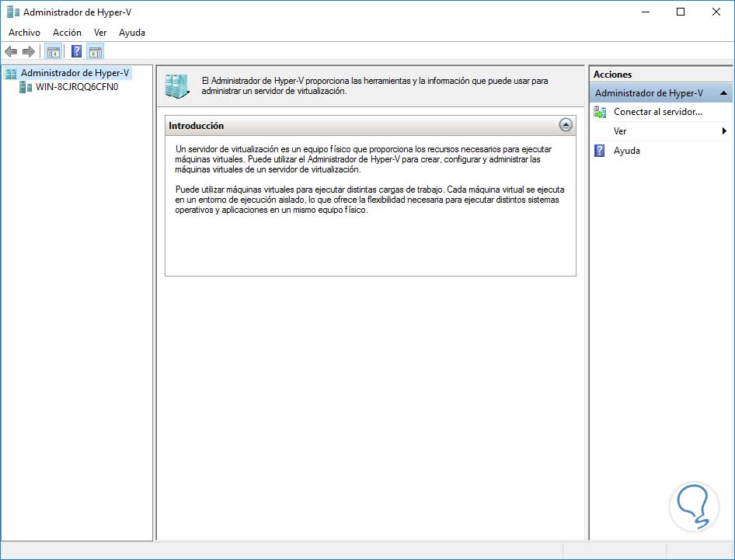This screenshot has width=735, height=560.
Task: Click the Ayuda question-mark icon in Acciones
Action: coord(599,151)
